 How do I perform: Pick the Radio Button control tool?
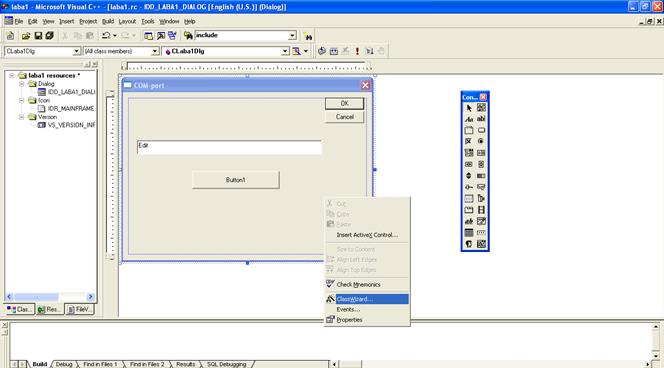481,141
